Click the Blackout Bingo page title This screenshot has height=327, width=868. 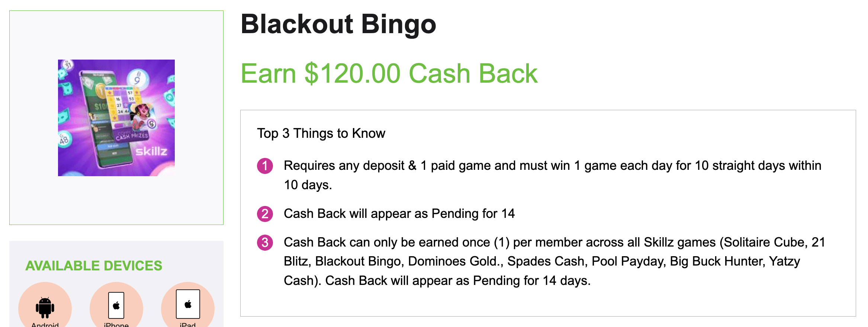338,24
